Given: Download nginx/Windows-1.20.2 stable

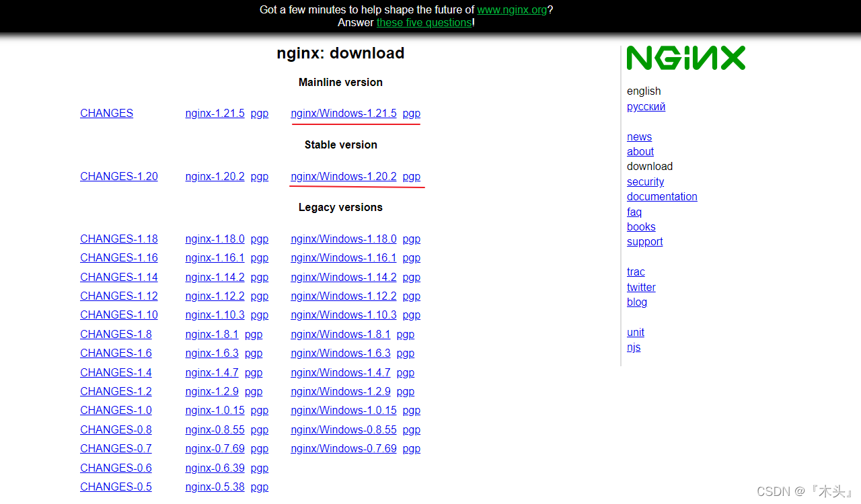Looking at the screenshot, I should click(344, 176).
